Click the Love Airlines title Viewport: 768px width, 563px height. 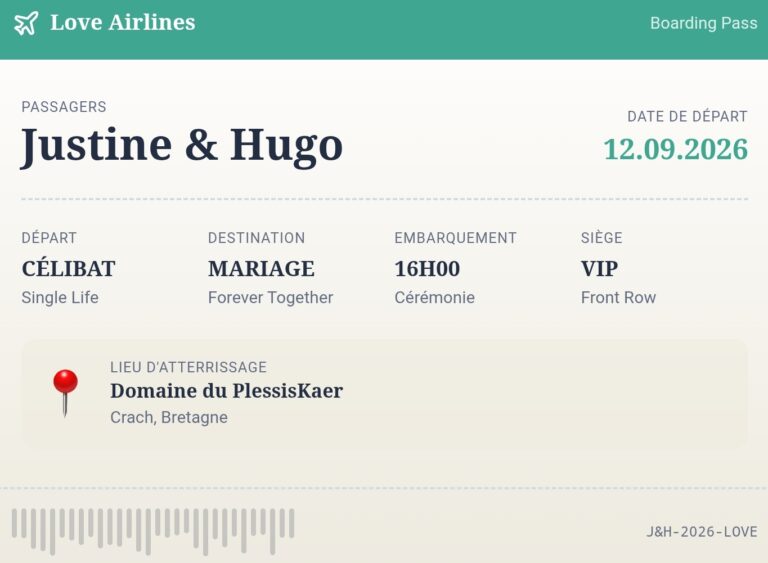122,23
